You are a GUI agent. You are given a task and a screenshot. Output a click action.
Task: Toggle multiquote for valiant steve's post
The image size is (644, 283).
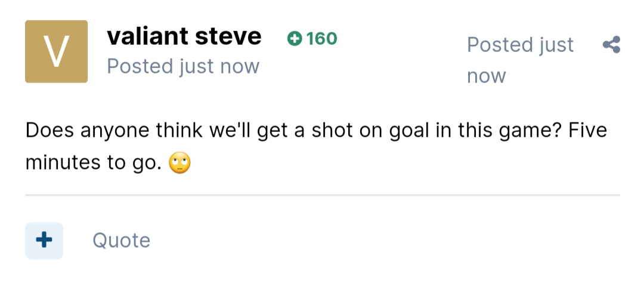tap(44, 241)
